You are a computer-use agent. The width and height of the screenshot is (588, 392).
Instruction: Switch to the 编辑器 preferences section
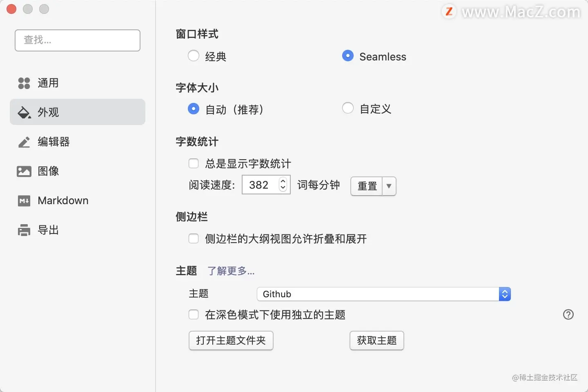[78, 142]
